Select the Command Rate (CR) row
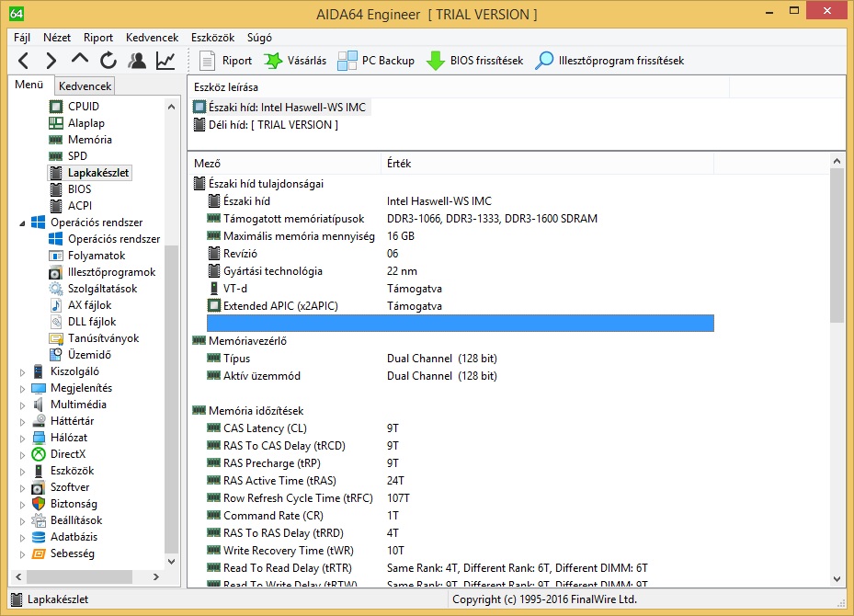 point(461,515)
